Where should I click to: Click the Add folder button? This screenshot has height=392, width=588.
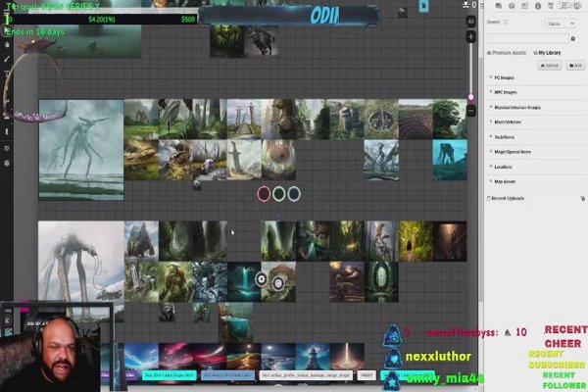[x=575, y=66]
